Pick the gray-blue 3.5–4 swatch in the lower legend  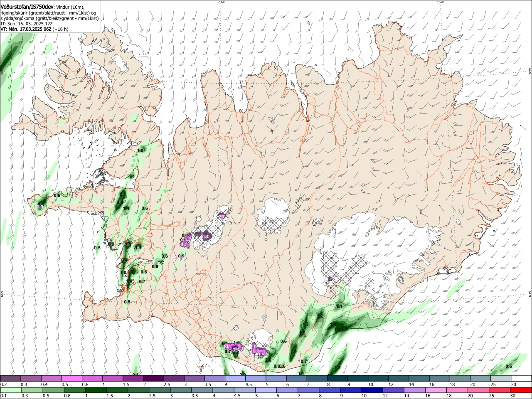click(202, 390)
